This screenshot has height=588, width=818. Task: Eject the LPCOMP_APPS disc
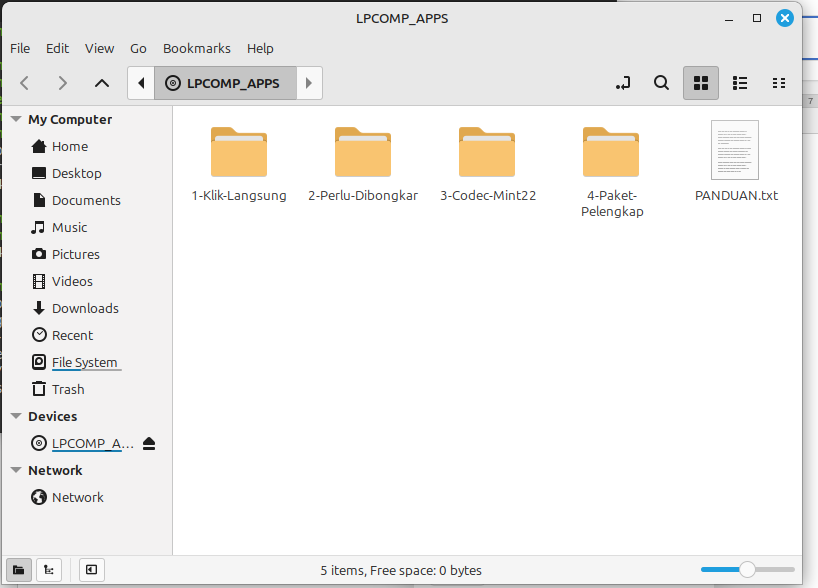tap(149, 443)
